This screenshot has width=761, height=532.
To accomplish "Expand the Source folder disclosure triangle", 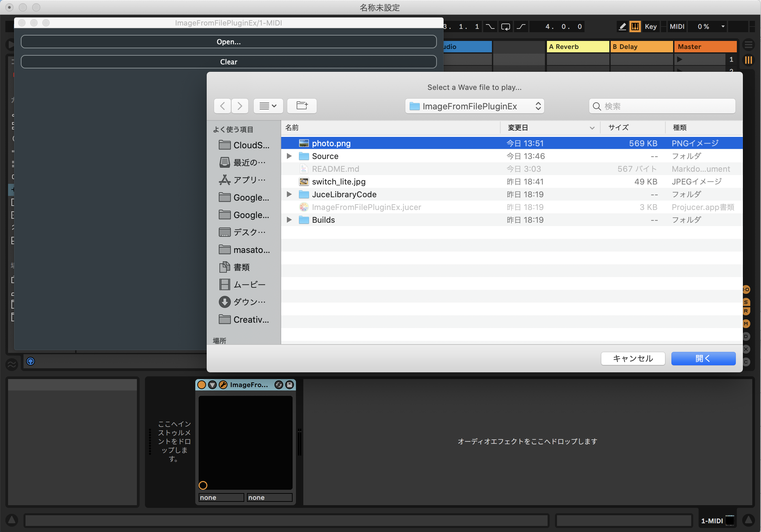I will pyautogui.click(x=289, y=156).
